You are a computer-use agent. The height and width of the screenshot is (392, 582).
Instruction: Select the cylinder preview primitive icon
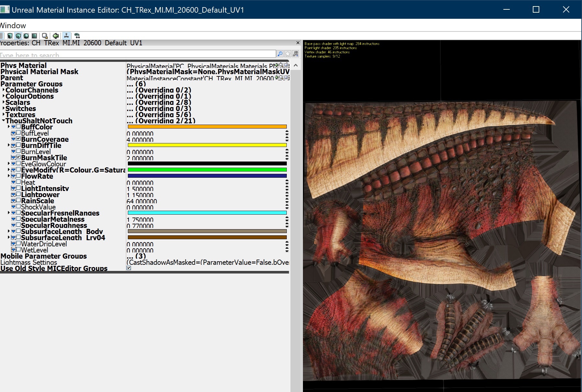10,36
